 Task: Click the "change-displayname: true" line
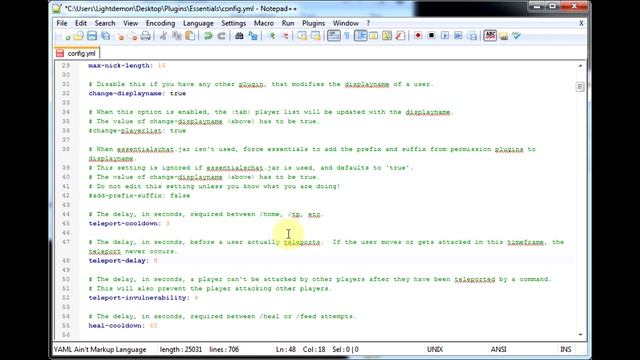click(x=137, y=93)
